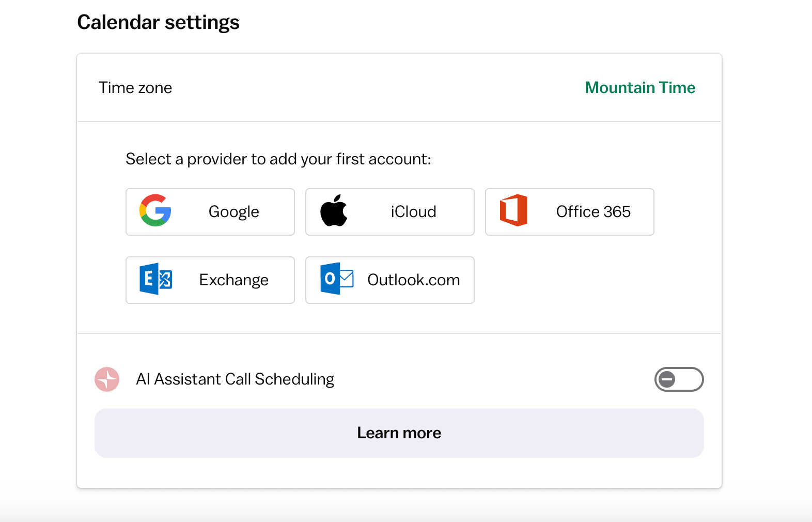Click the AI Assistant sparkle icon
812x522 pixels.
tap(107, 379)
